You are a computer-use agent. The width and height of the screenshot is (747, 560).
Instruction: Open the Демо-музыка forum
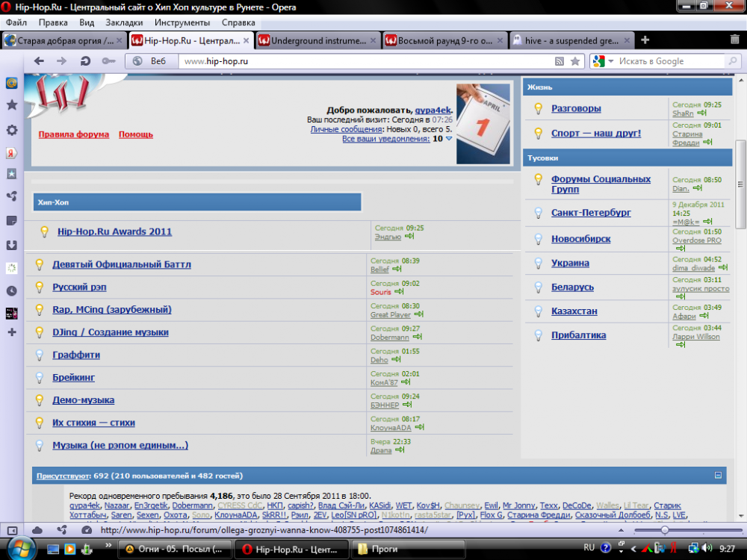pos(84,400)
